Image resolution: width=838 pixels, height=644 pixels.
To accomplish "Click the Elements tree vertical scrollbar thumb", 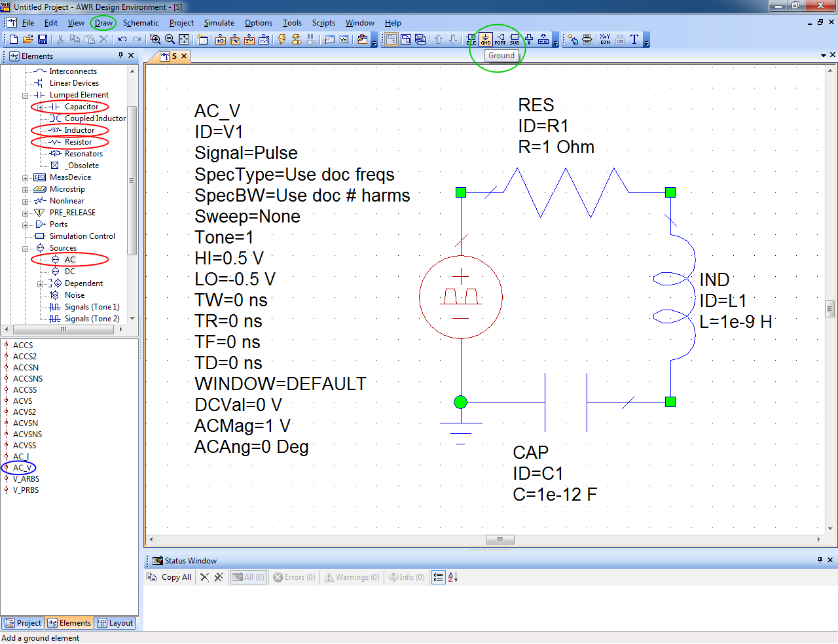I will (x=132, y=180).
